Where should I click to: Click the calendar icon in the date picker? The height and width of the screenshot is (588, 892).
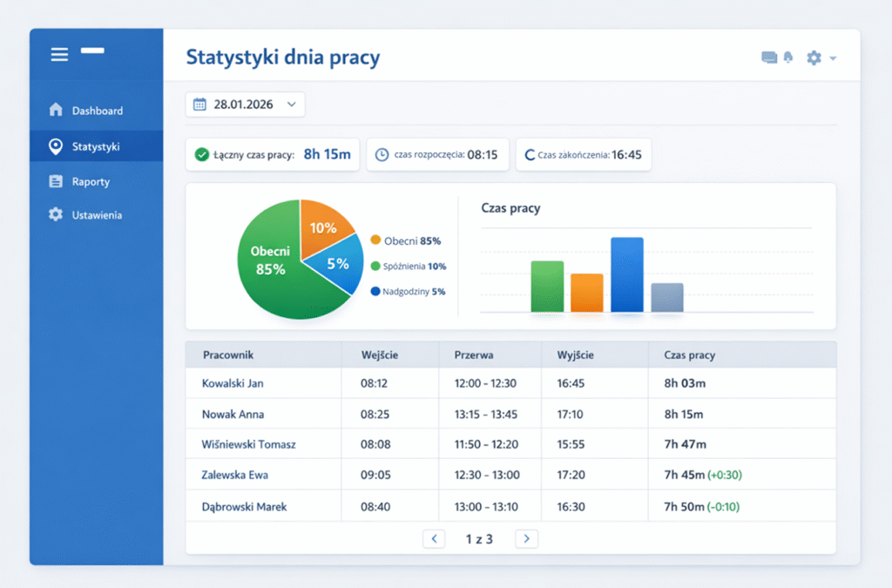199,105
